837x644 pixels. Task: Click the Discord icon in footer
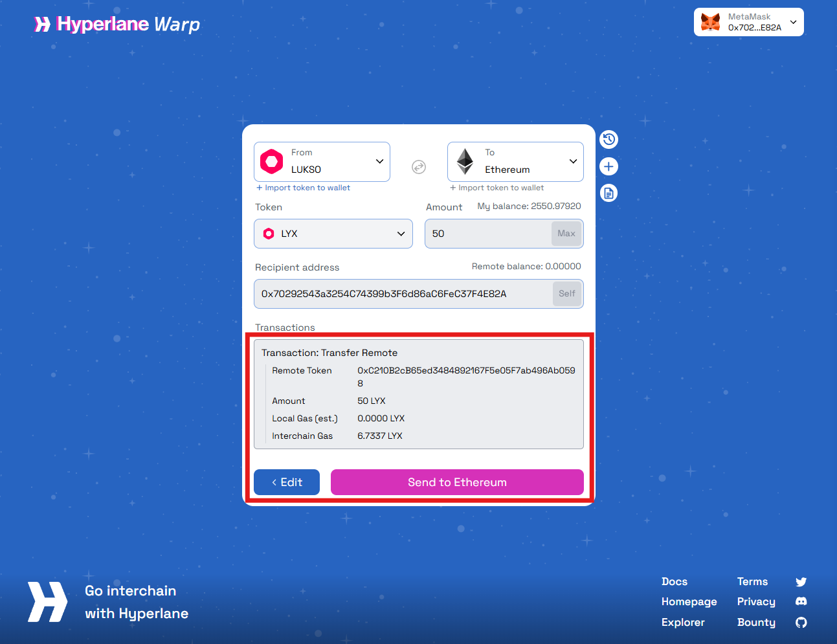point(801,601)
